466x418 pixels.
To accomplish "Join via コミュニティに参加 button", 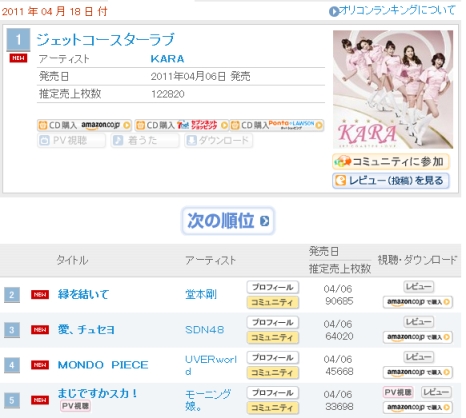I will 391,162.
